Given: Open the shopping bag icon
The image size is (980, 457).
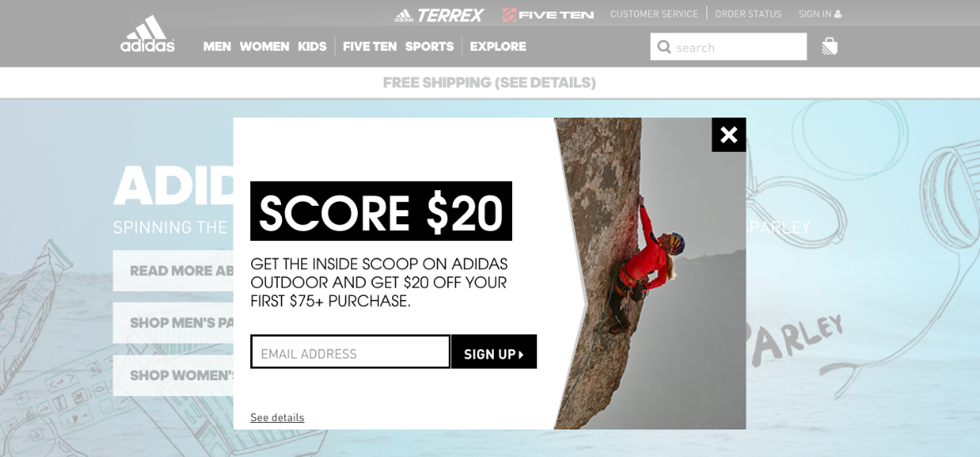Looking at the screenshot, I should [829, 46].
